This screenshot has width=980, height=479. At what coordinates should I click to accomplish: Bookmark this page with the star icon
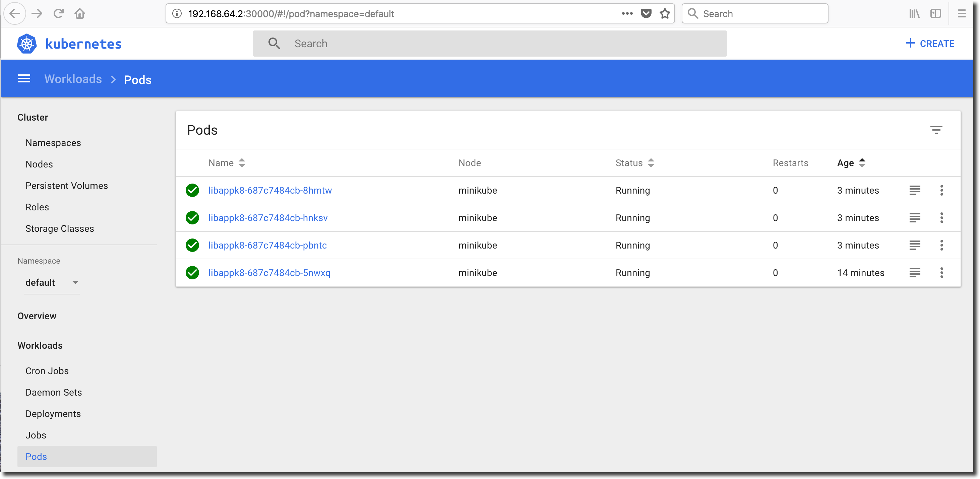(x=664, y=14)
